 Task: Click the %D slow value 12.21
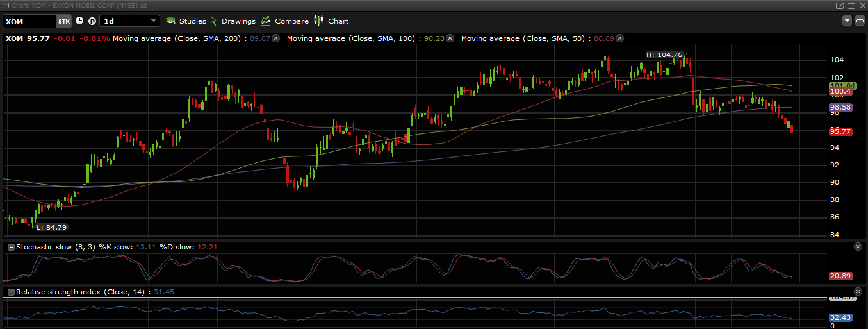coord(208,247)
